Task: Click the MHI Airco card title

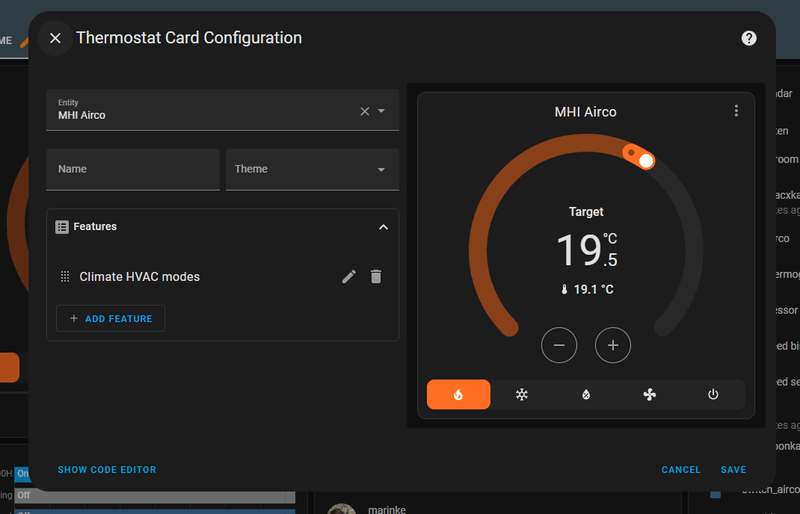Action: pos(585,112)
